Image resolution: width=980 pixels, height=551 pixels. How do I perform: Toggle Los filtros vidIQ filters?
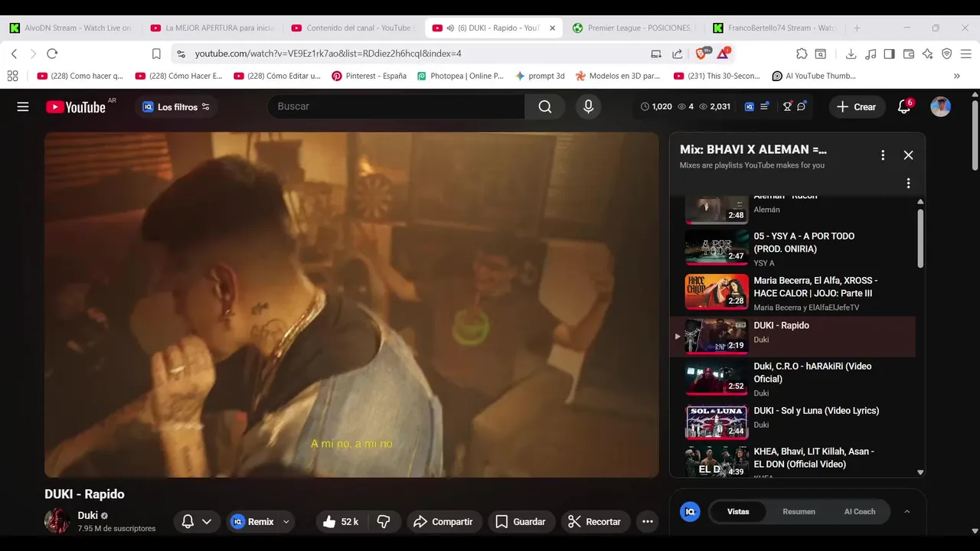(176, 107)
